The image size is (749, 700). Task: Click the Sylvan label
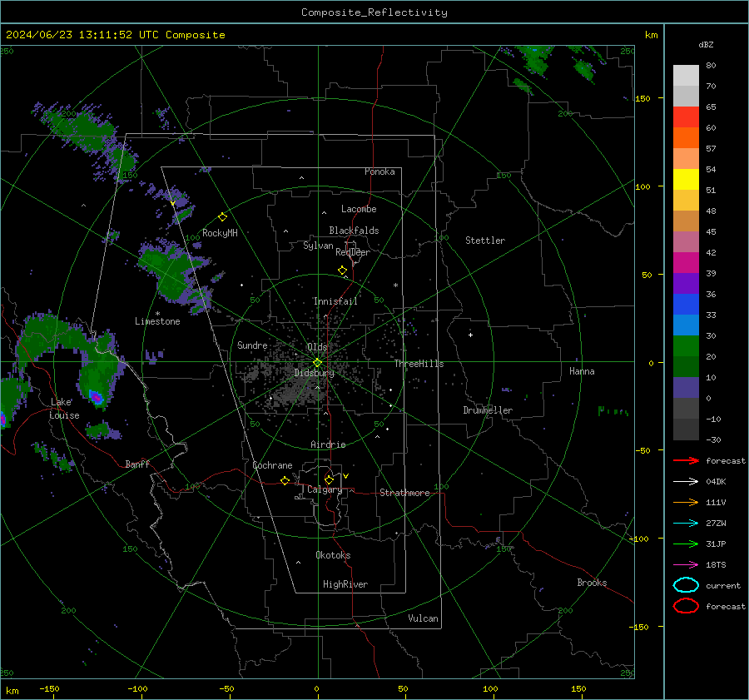coord(318,246)
